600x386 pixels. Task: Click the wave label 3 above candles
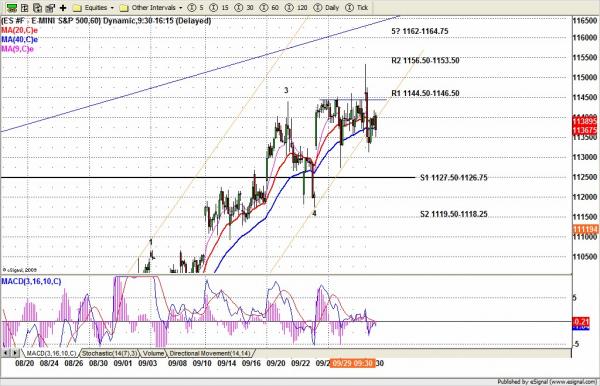[286, 91]
